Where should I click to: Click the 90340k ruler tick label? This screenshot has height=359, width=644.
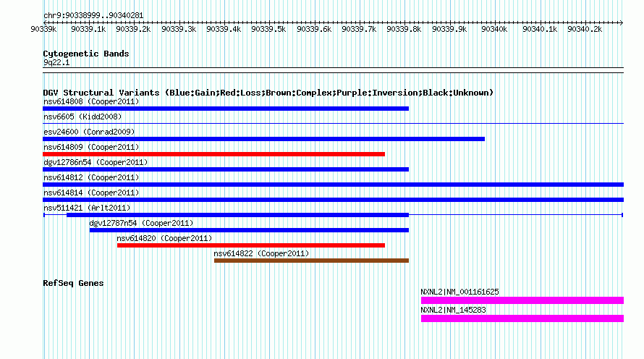point(494,29)
